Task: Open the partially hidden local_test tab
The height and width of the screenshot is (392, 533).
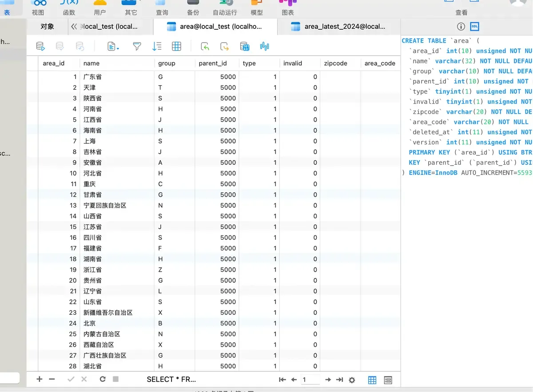Action: pos(110,26)
